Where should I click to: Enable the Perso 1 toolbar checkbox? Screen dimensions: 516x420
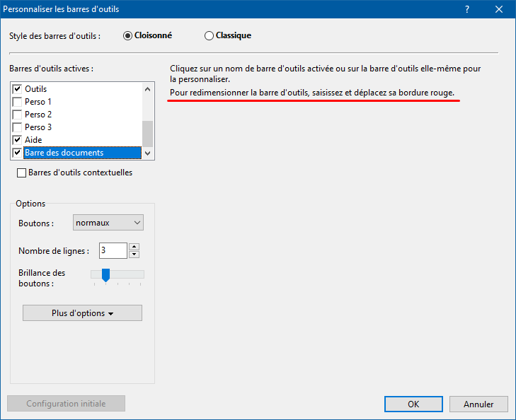click(18, 102)
